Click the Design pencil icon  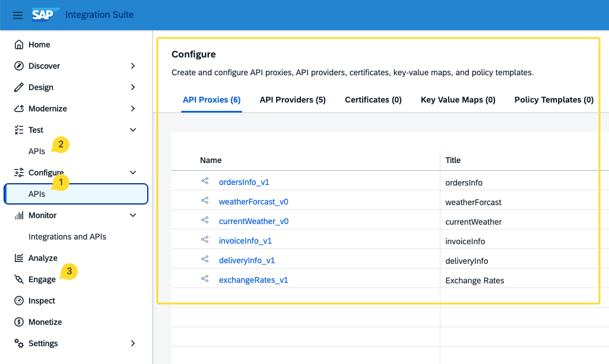[x=18, y=87]
